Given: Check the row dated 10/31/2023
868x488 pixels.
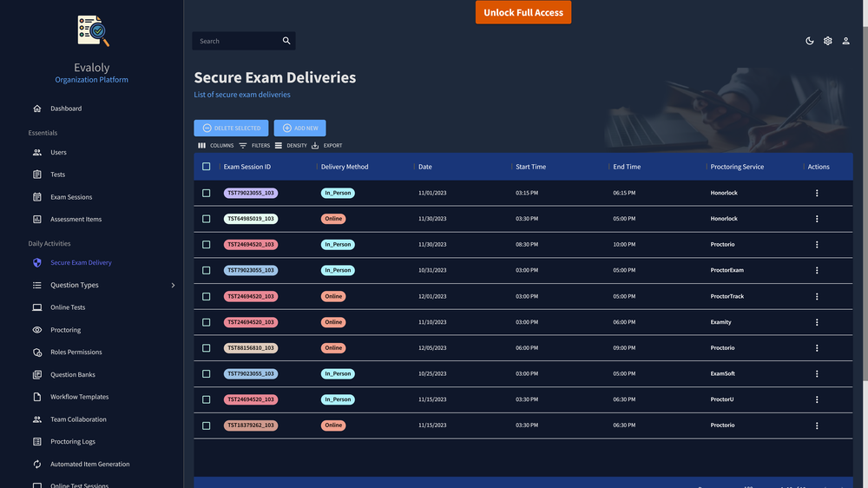Looking at the screenshot, I should tap(206, 270).
